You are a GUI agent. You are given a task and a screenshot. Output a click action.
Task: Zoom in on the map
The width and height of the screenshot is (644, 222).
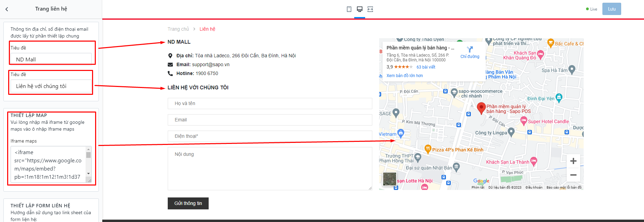(x=573, y=161)
